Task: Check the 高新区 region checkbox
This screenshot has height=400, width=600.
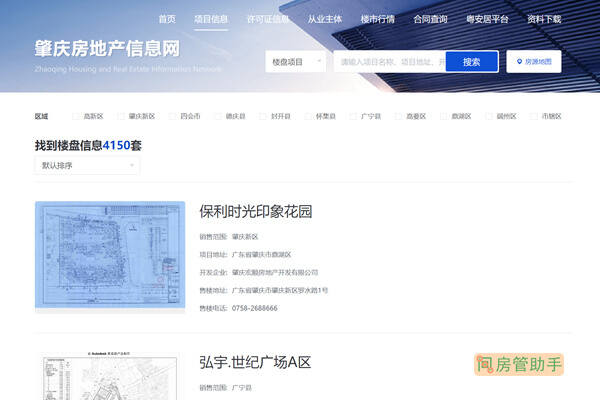Action: [x=76, y=116]
